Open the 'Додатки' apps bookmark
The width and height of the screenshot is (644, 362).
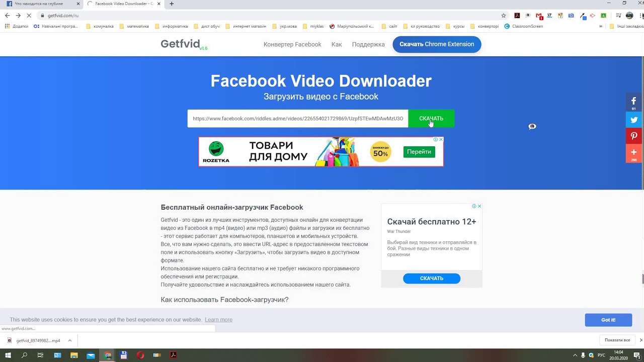[17, 26]
